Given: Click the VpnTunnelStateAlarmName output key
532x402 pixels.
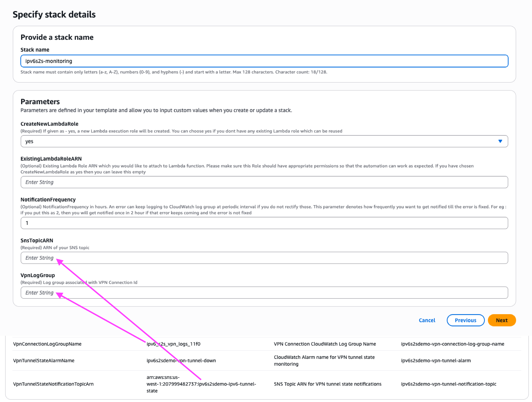Looking at the screenshot, I should pos(44,360).
